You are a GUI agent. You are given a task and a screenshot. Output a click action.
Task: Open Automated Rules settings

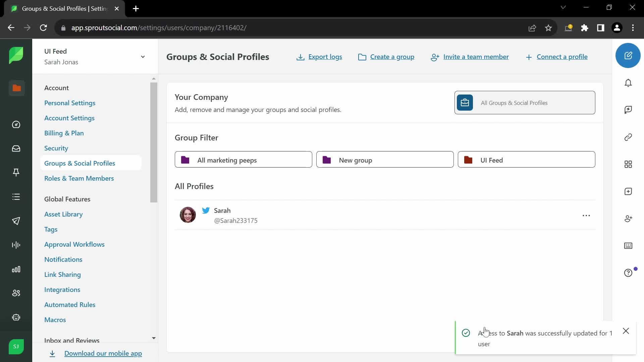coord(70,305)
